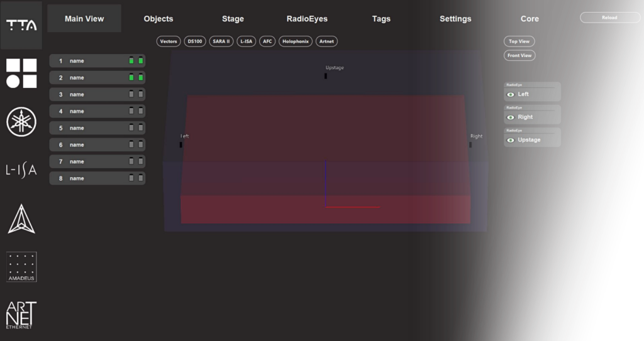Click first grey indicator on row 3
Image resolution: width=644 pixels, height=341 pixels.
point(131,94)
